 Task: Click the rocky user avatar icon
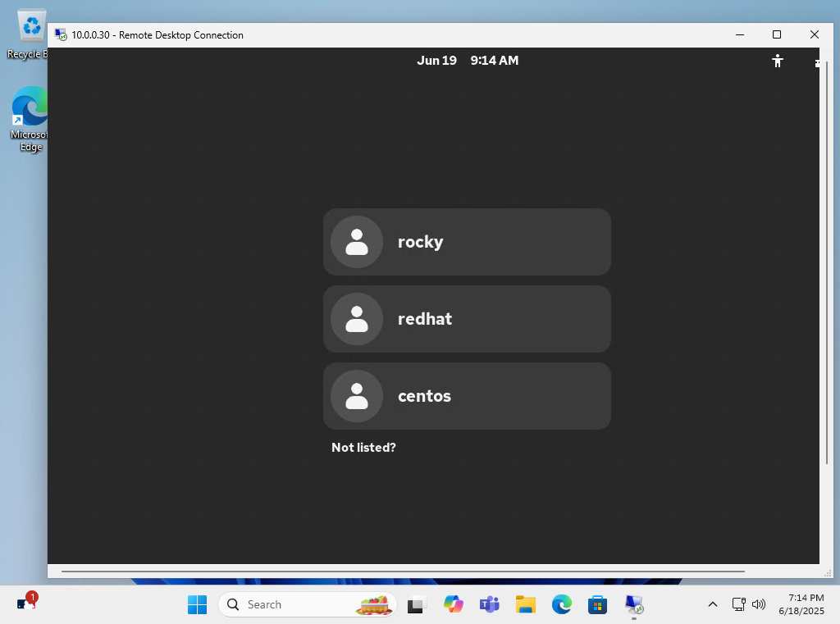point(357,242)
